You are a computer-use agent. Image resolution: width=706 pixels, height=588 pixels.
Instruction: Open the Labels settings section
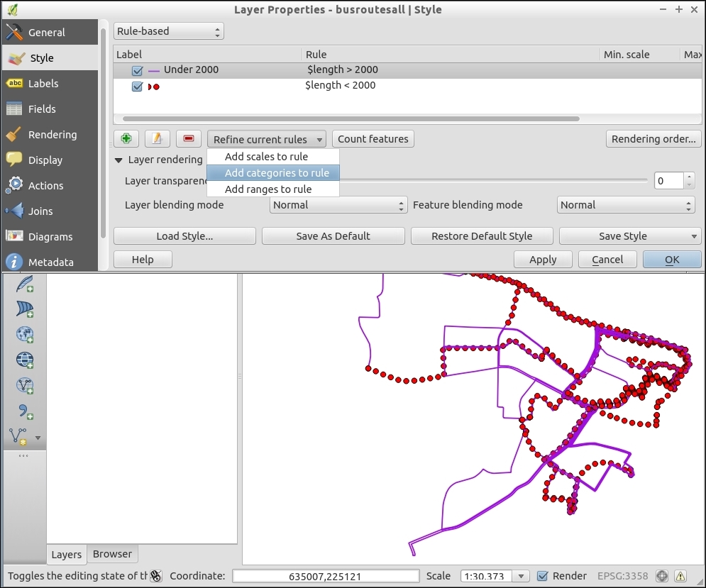coord(43,84)
